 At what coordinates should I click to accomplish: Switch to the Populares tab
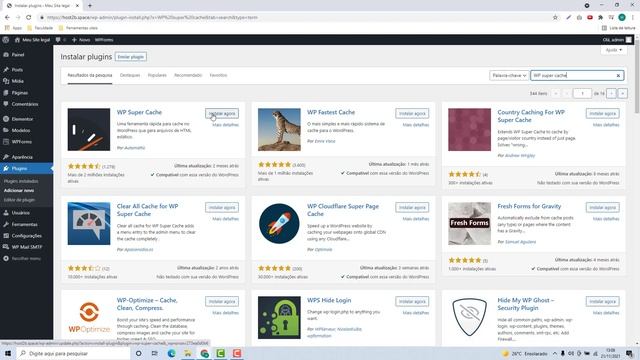point(157,76)
